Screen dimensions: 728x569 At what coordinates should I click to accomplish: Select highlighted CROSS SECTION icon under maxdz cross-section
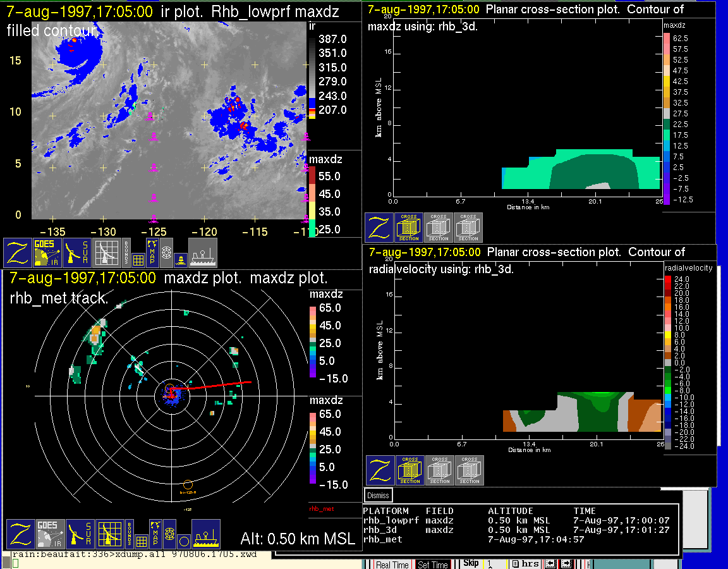(409, 228)
